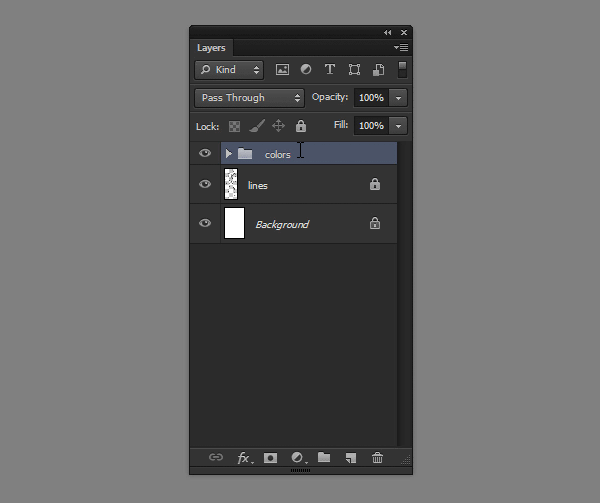Add a layer style with fx icon
Viewport: 600px width, 503px height.
(244, 458)
